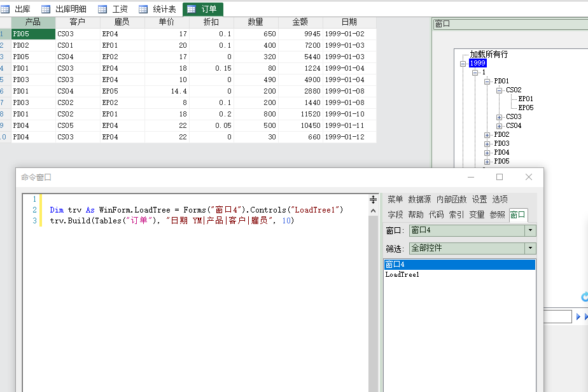Click the 客户 column header
This screenshot has width=588, height=392.
78,22
